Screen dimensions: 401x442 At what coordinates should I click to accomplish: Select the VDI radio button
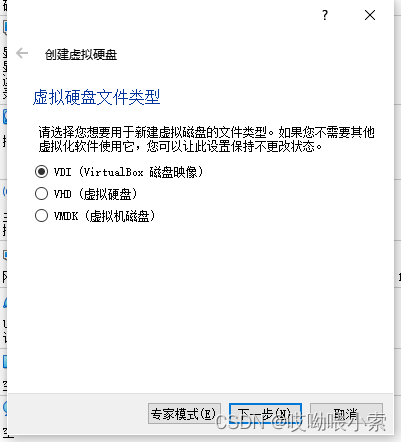[x=41, y=172]
